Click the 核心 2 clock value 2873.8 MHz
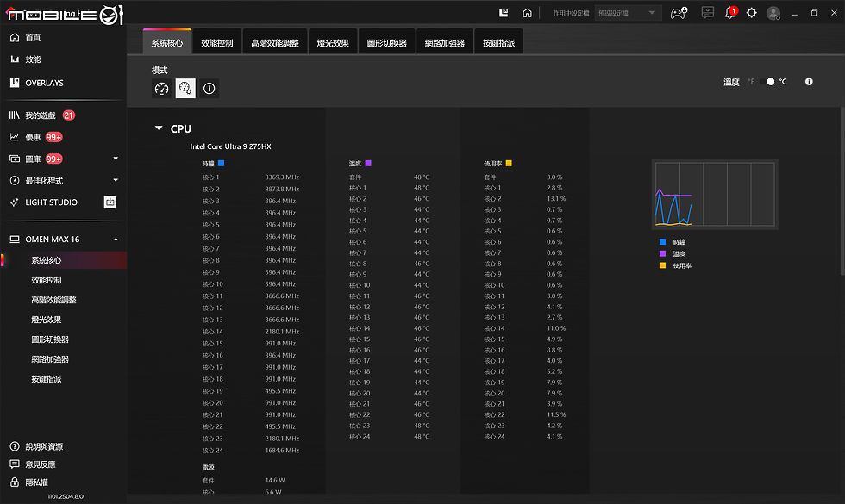 click(282, 189)
